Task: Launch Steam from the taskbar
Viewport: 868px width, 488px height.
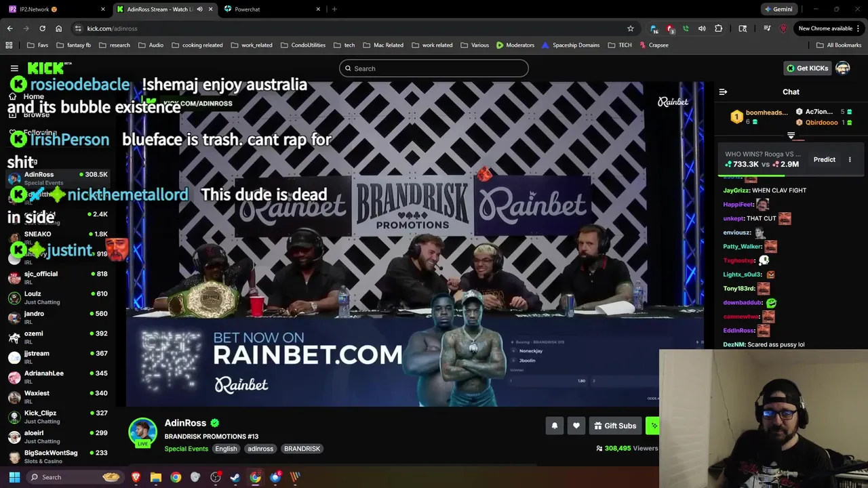Action: point(235,477)
